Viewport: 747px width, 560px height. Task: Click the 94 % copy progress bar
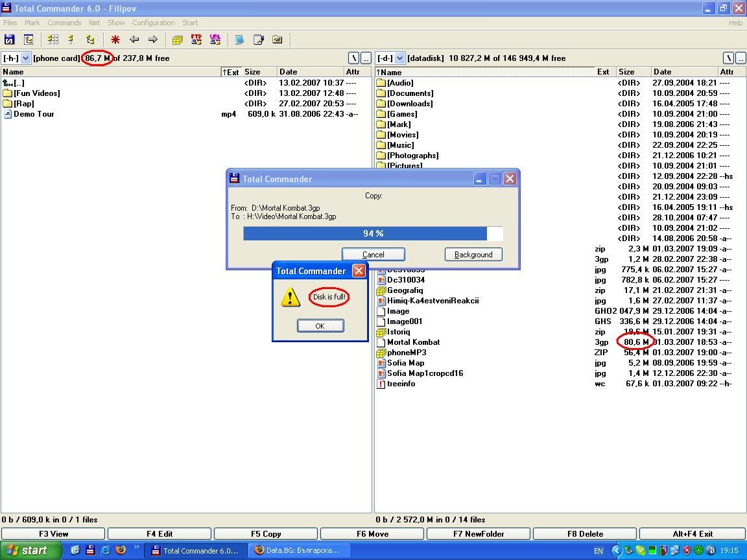pos(373,233)
